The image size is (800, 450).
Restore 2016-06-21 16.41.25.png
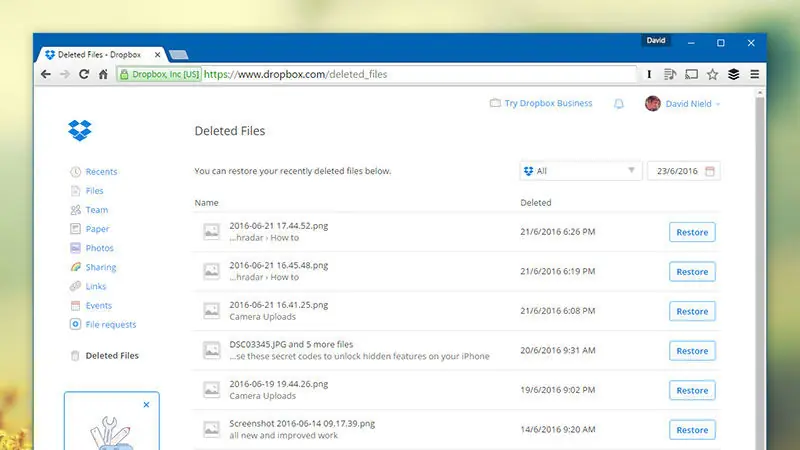[x=692, y=311]
